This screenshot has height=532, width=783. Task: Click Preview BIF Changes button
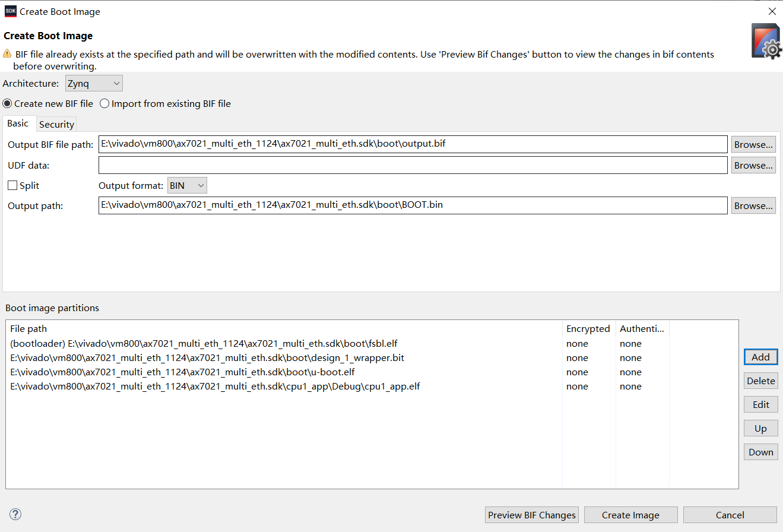tap(532, 515)
